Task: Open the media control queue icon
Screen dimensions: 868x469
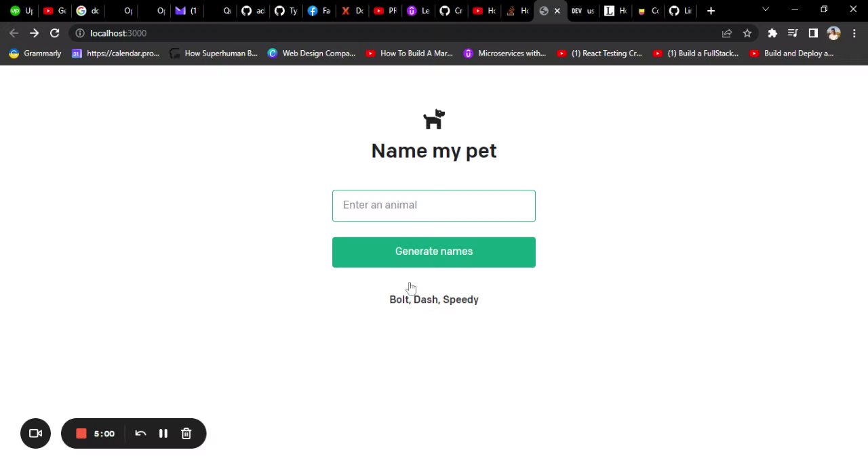Action: tap(793, 33)
